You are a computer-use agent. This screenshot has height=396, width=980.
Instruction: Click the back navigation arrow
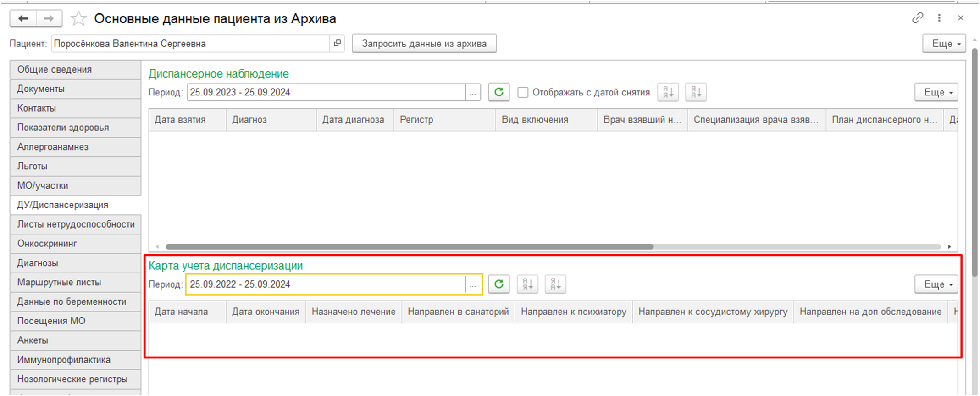(23, 19)
